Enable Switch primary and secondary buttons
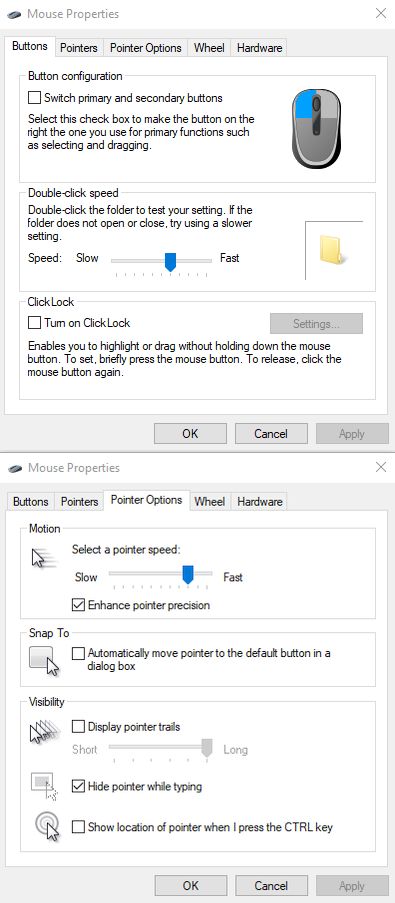The height and width of the screenshot is (903, 395). [35, 98]
